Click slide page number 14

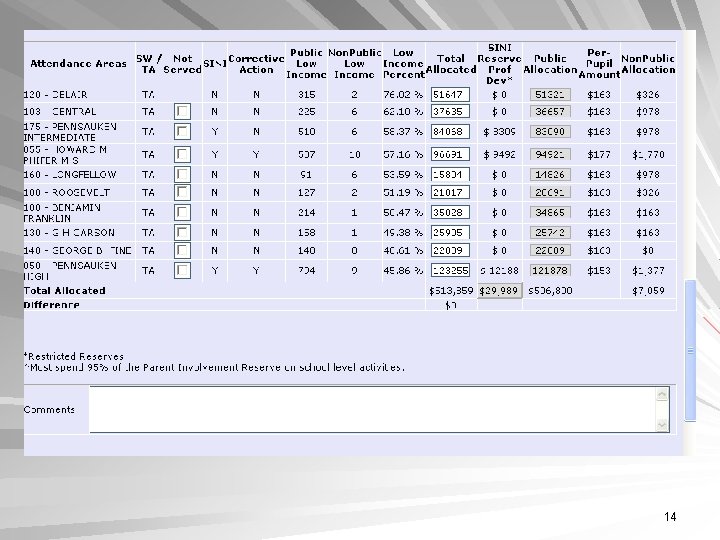[x=670, y=517]
